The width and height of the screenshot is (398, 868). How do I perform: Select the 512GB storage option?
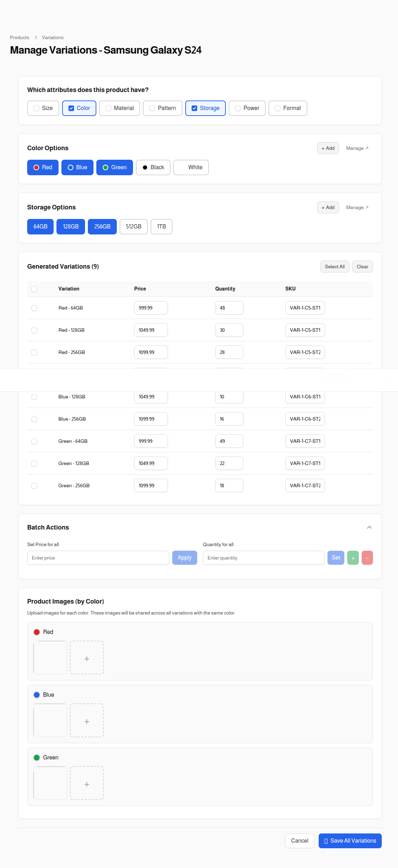pyautogui.click(x=134, y=227)
